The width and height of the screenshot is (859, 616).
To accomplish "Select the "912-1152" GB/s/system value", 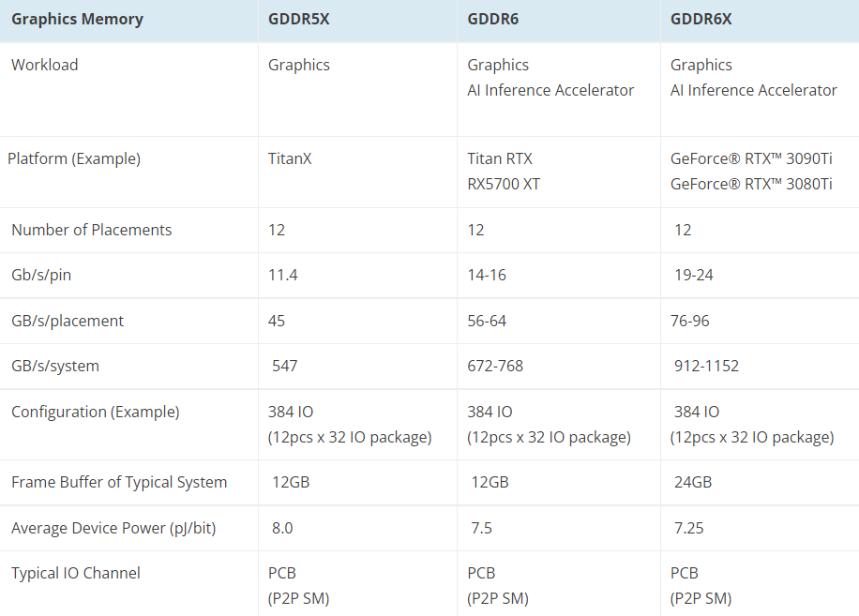I will 707,366.
